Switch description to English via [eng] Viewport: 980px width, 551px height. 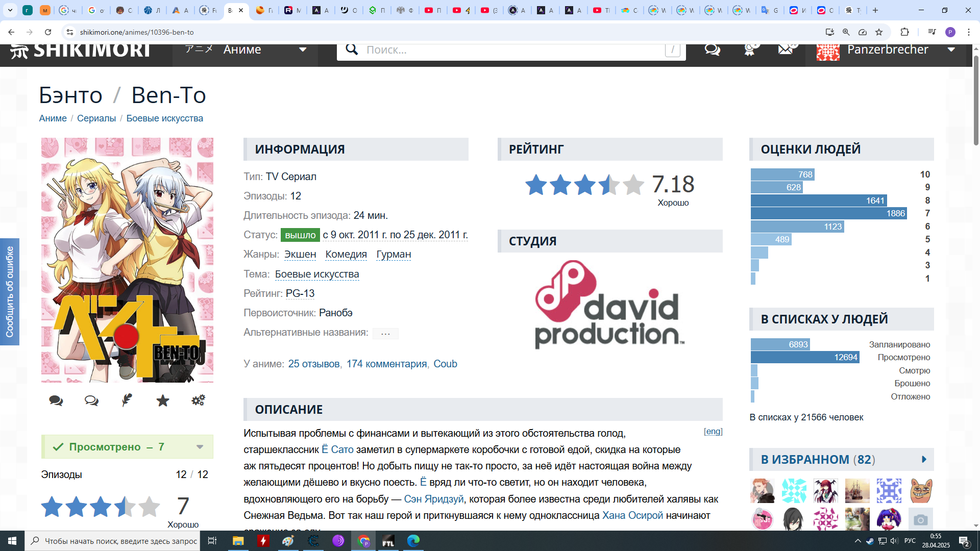[x=713, y=432]
